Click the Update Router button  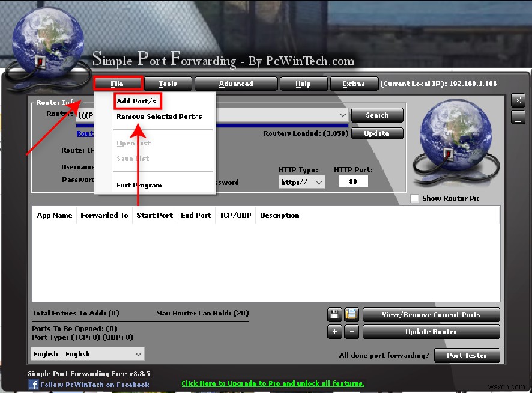click(431, 332)
